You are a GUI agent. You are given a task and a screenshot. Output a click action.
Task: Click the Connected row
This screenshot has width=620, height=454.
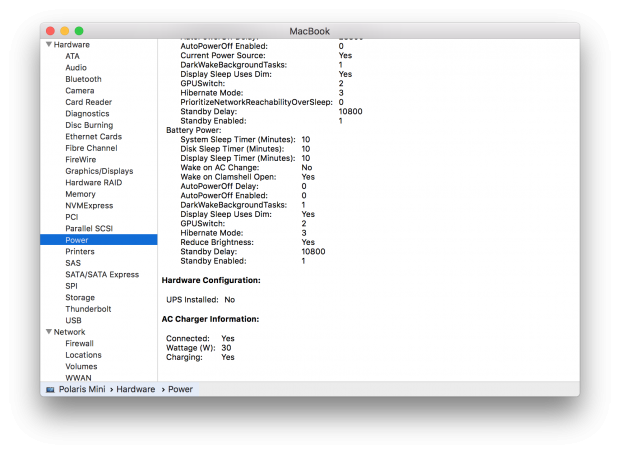pyautogui.click(x=200, y=339)
